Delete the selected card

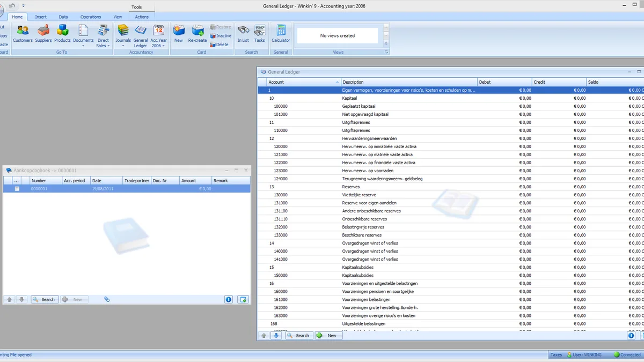219,45
